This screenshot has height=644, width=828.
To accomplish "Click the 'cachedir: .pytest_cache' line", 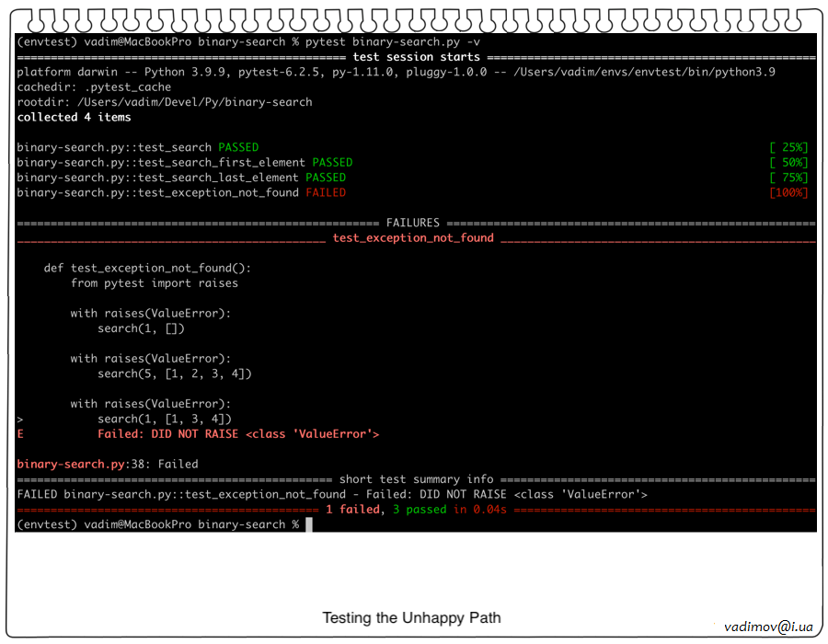I will point(94,86).
